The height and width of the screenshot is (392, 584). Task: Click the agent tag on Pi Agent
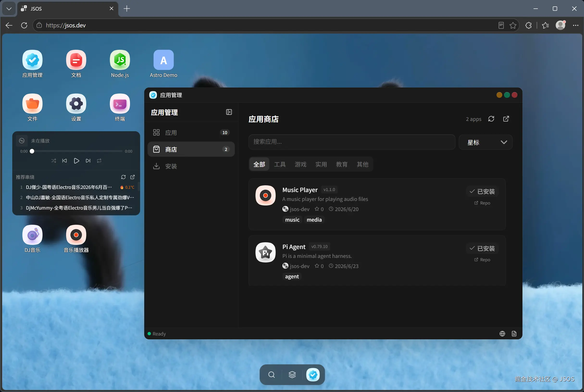coord(292,276)
